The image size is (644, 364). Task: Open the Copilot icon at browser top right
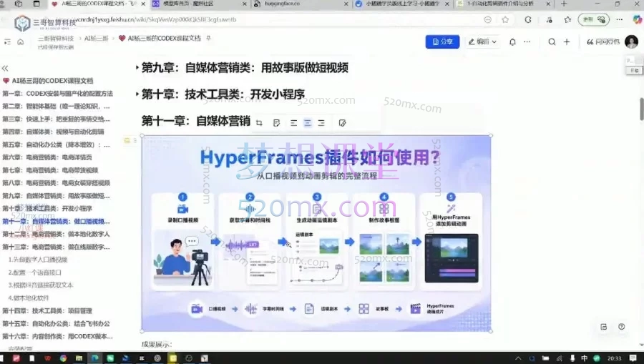pos(637,19)
